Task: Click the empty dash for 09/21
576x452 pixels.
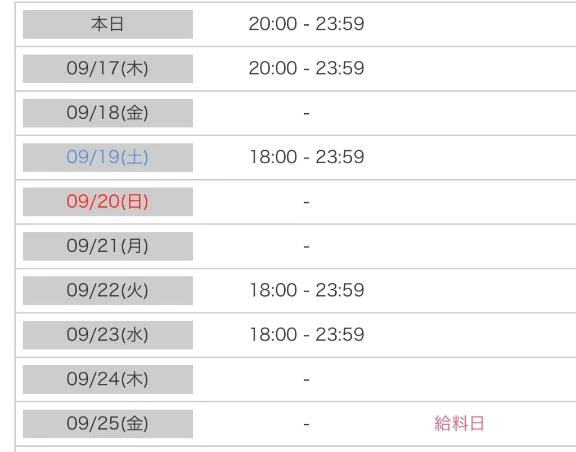Action: click(306, 246)
